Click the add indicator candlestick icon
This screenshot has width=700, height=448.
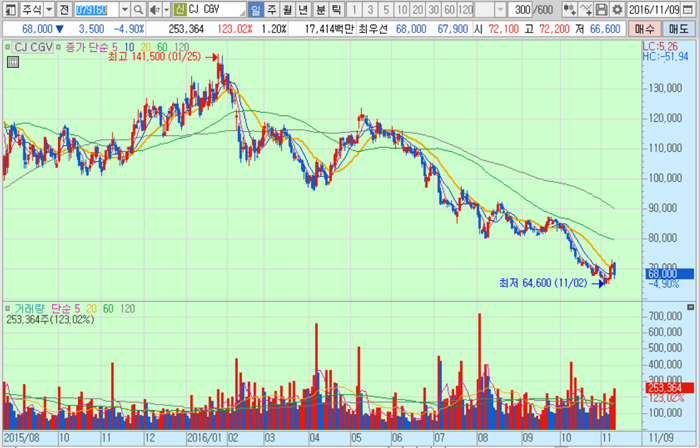click(x=569, y=9)
